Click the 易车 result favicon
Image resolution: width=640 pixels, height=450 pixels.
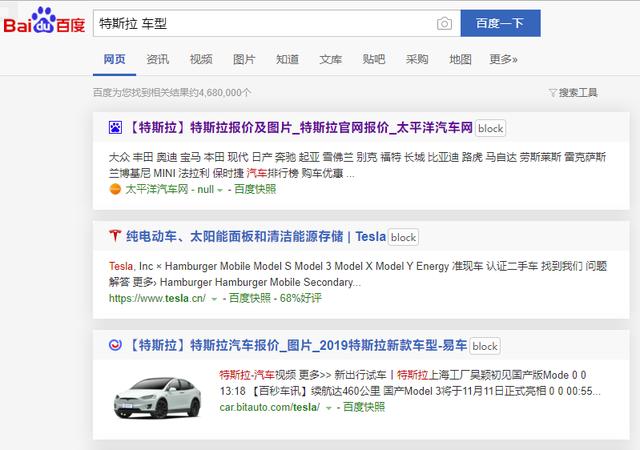(x=115, y=345)
